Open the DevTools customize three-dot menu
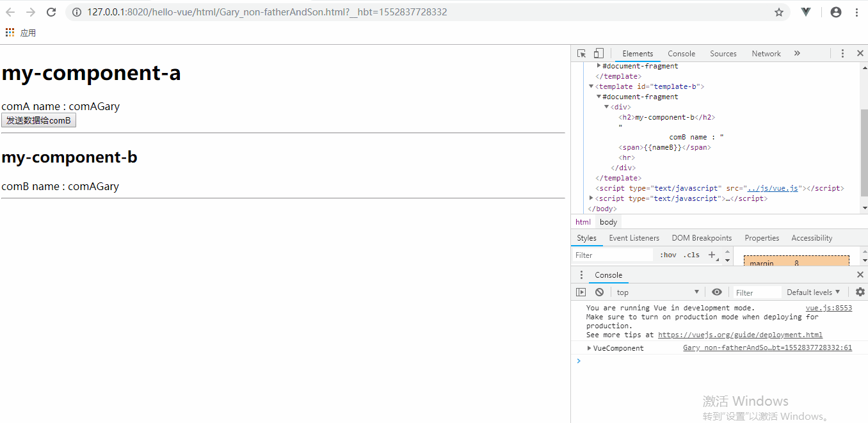Viewport: 868px width, 423px height. coord(842,54)
